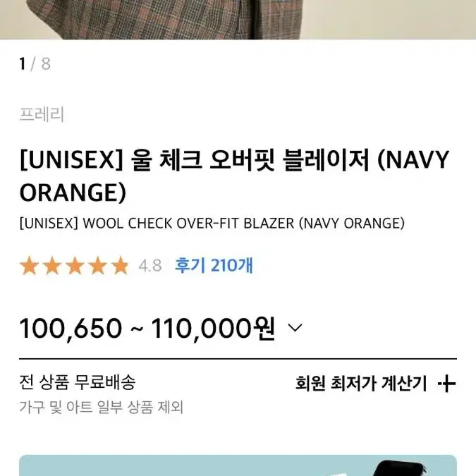Tap the 가구 및 아트 일부 상품 제외 note
This screenshot has width=476, height=476.
[102, 407]
